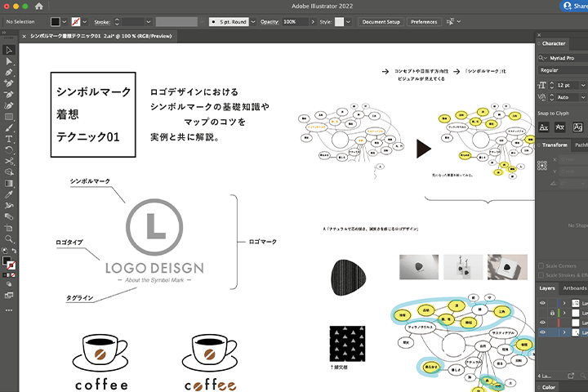Viewport: 588px width, 392px height.
Task: Click the Preferences button
Action: [x=424, y=22]
